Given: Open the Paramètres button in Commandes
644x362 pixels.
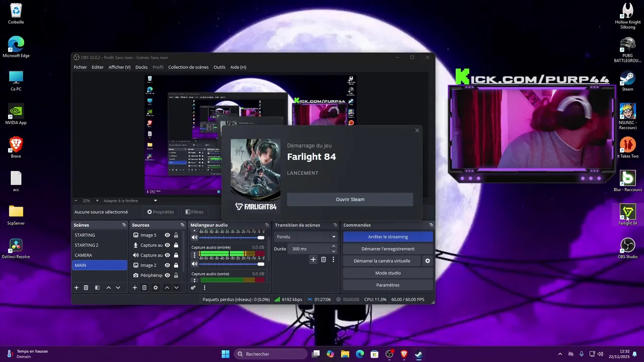Looking at the screenshot, I should click(388, 285).
